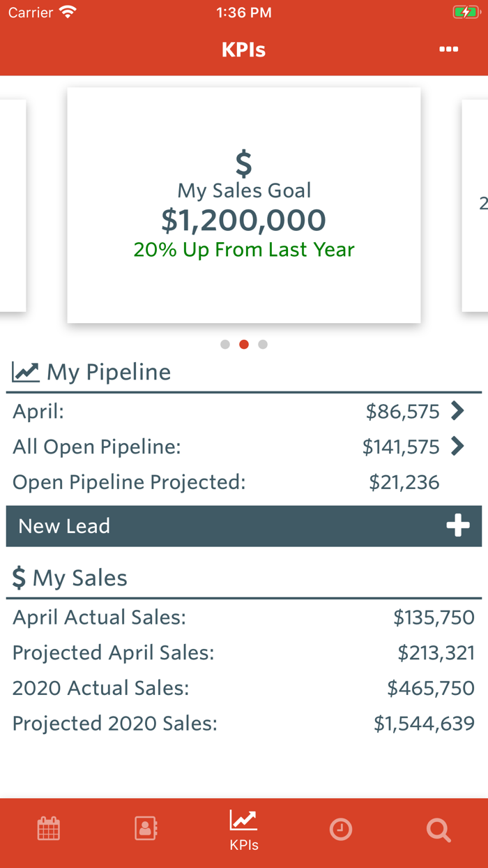Select the Contacts icon in bottom bar

coord(146,830)
